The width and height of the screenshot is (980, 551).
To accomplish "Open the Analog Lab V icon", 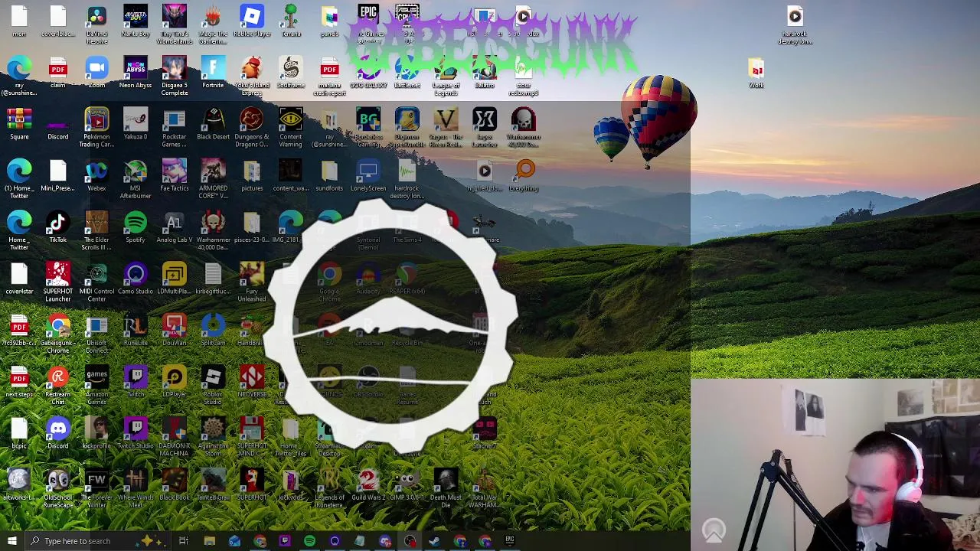I will pos(174,227).
